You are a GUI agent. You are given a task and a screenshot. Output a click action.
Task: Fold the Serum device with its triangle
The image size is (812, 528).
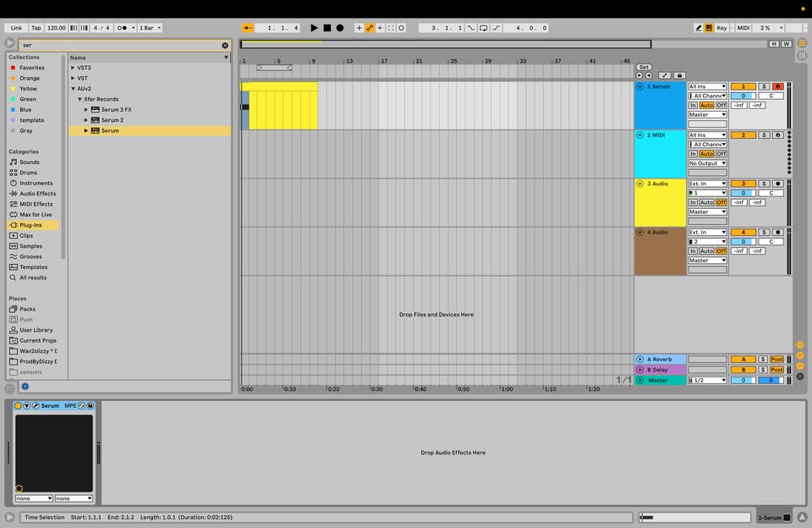click(x=27, y=405)
